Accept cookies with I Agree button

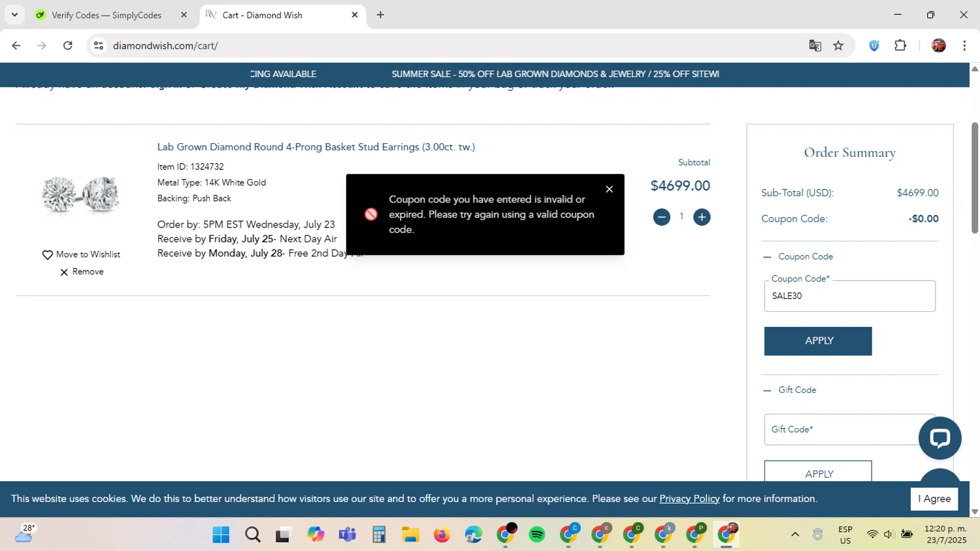click(934, 499)
